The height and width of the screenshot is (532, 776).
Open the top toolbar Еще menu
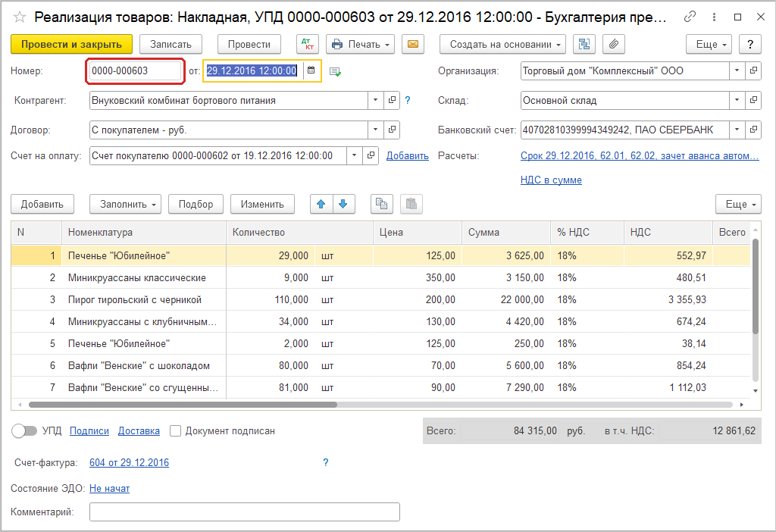pyautogui.click(x=709, y=44)
